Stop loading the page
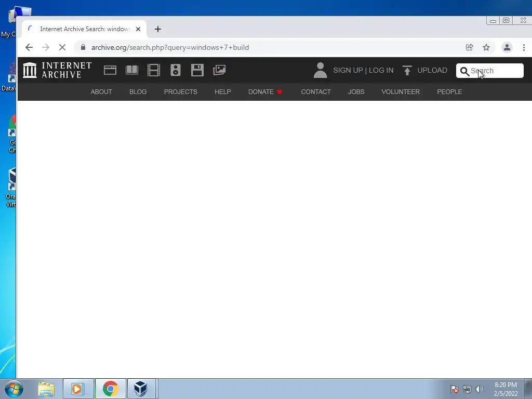 pyautogui.click(x=62, y=47)
